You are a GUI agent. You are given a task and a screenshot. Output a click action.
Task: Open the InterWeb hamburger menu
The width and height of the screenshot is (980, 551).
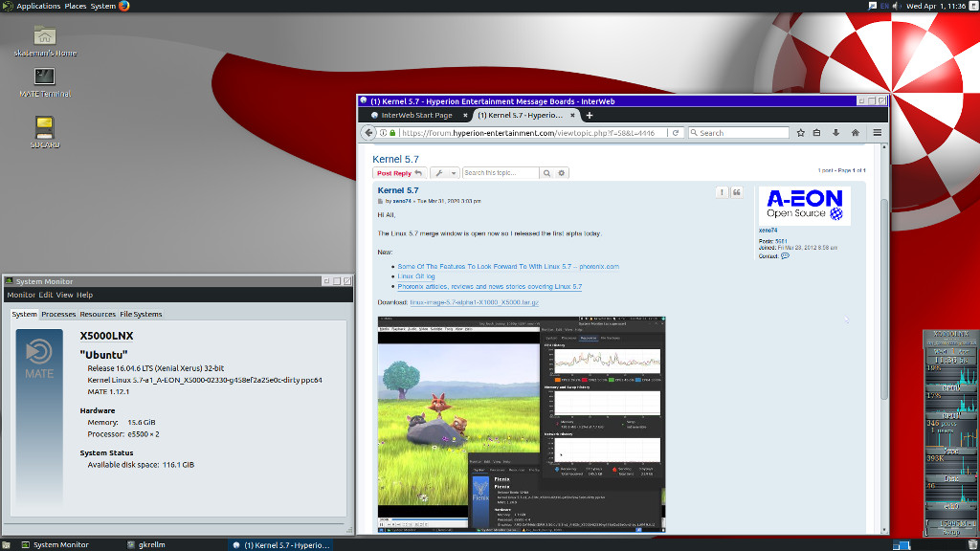coord(877,132)
